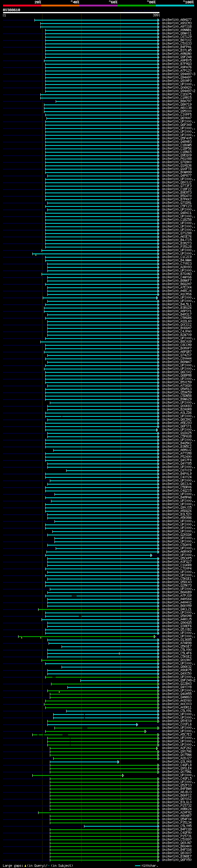197x868 pixels.
Task: Select hit label UniRef100_A9NNB1
Action: coord(176,30)
